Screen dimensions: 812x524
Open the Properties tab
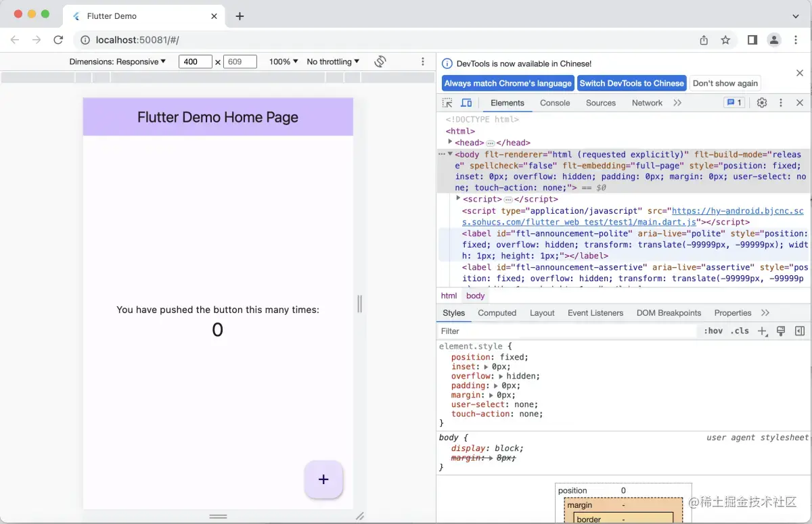coord(733,313)
